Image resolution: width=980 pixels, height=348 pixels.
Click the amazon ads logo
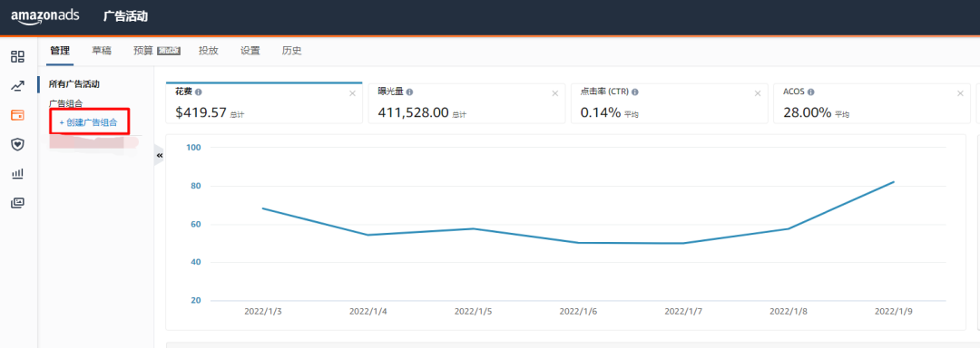45,16
